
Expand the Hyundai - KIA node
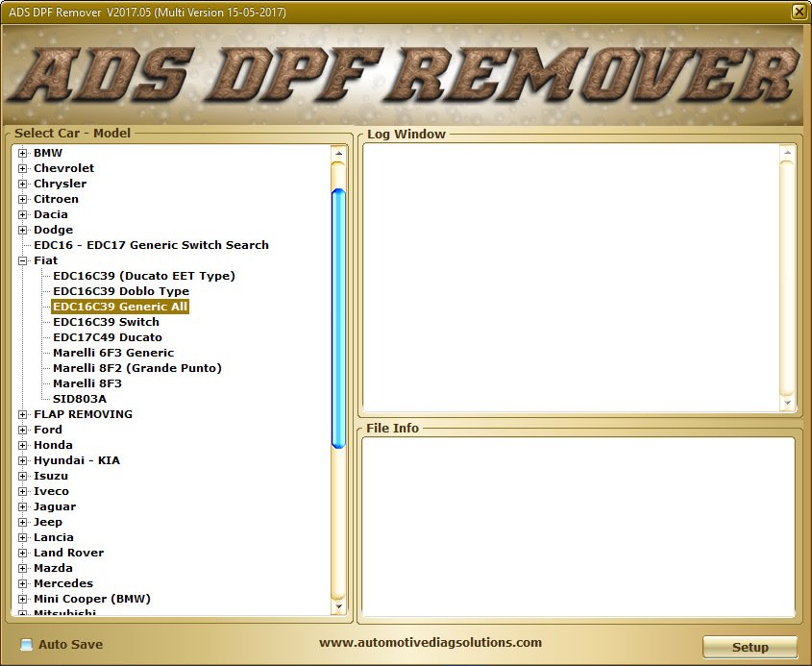[22, 460]
